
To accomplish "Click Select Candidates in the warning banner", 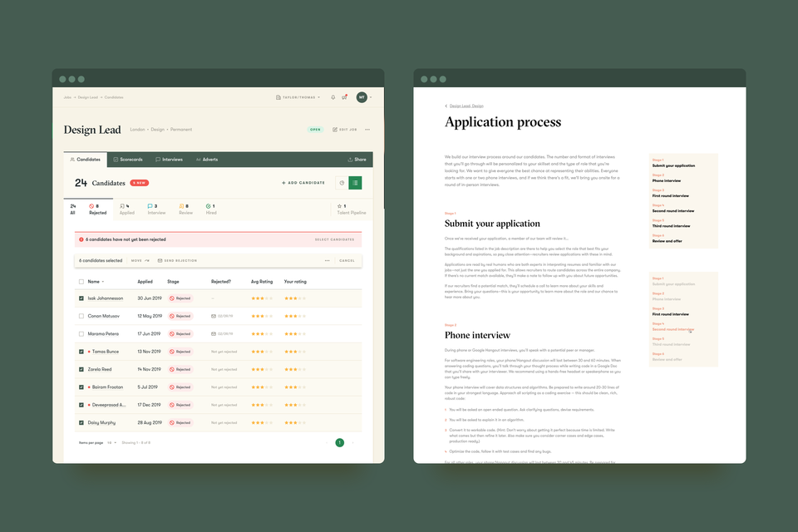I will (x=334, y=239).
